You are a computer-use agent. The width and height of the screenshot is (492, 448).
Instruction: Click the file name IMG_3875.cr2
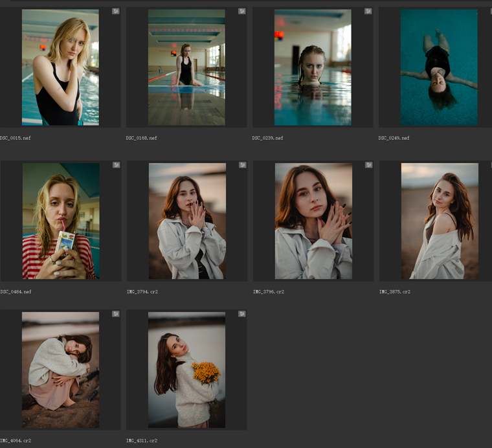click(395, 292)
